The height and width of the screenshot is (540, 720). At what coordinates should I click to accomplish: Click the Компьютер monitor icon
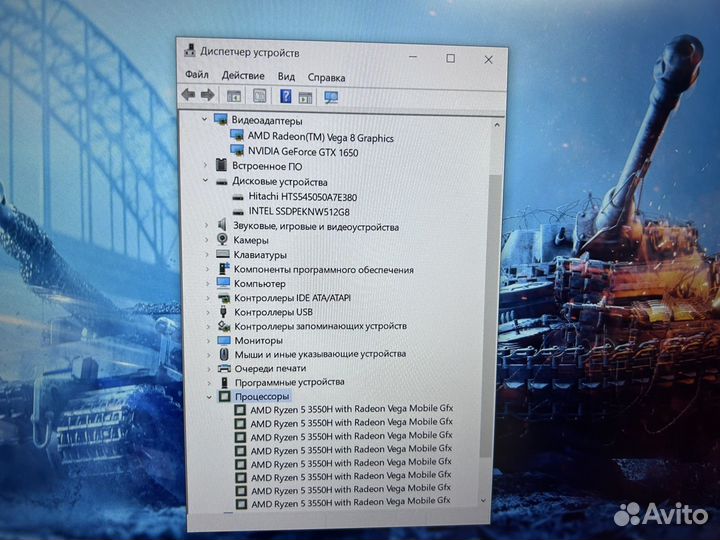pos(224,283)
